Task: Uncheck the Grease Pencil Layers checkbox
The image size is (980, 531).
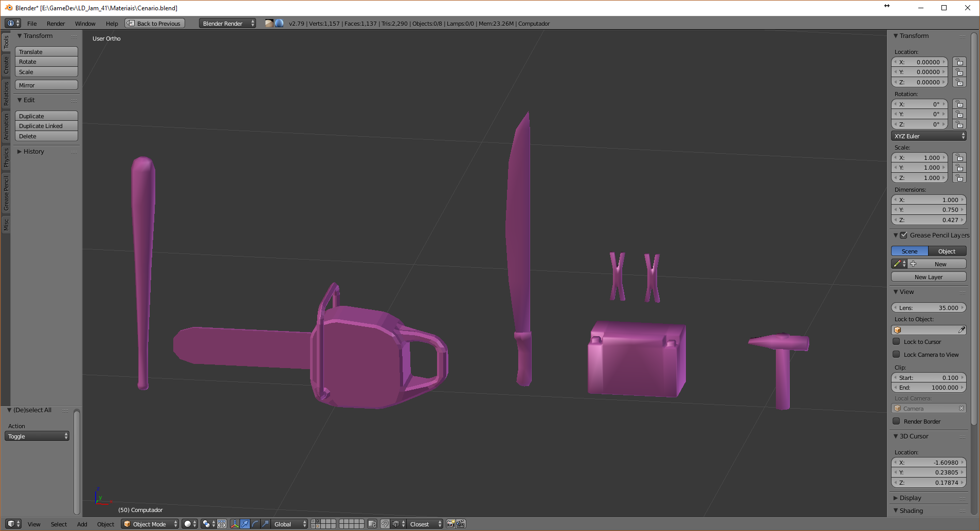Action: tap(903, 235)
